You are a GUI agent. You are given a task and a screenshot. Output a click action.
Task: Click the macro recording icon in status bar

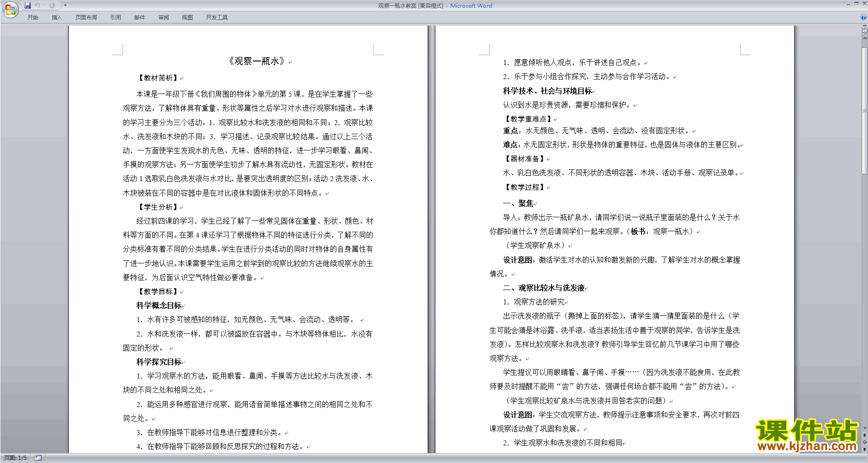38,458
